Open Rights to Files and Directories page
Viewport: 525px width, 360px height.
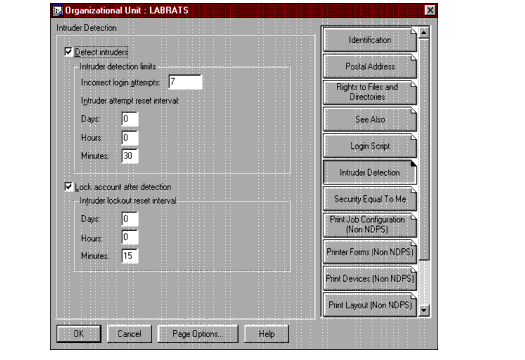[370, 92]
